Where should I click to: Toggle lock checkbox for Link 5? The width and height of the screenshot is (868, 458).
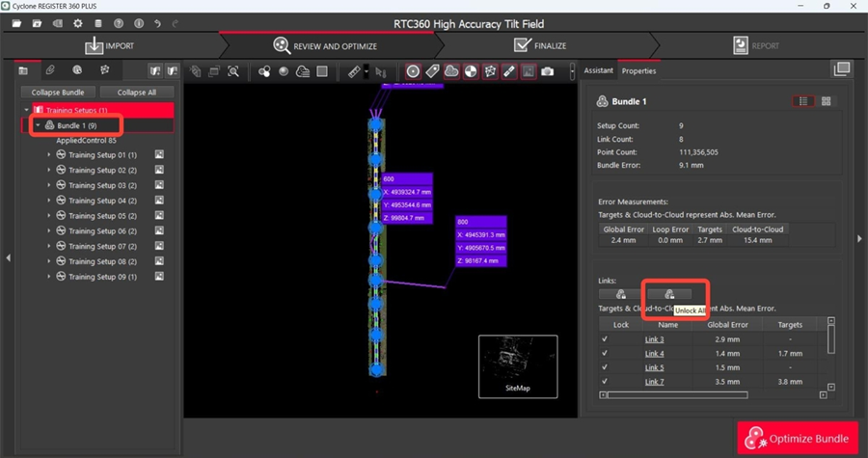pos(605,367)
